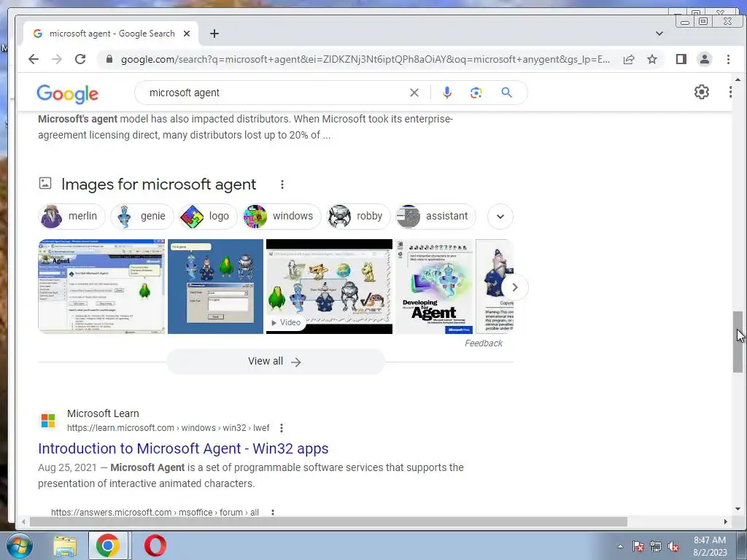The width and height of the screenshot is (747, 560).
Task: Click the muted volume tray icon
Action: [x=673, y=547]
